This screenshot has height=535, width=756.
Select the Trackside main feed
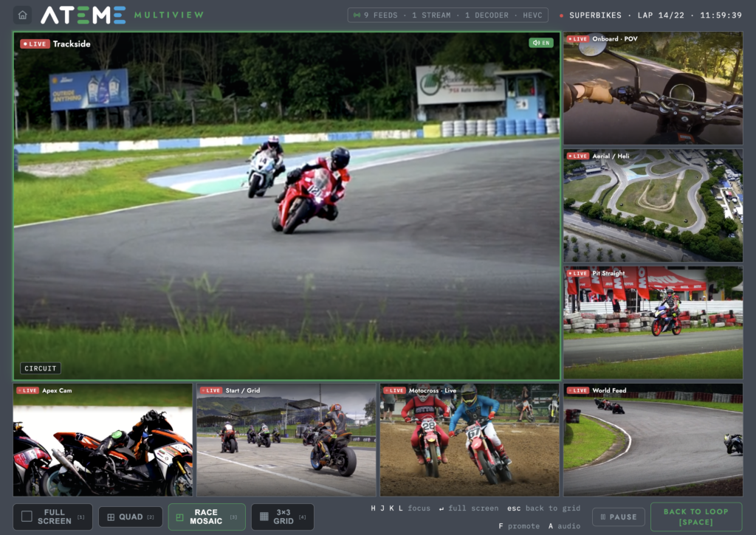pyautogui.click(x=287, y=206)
